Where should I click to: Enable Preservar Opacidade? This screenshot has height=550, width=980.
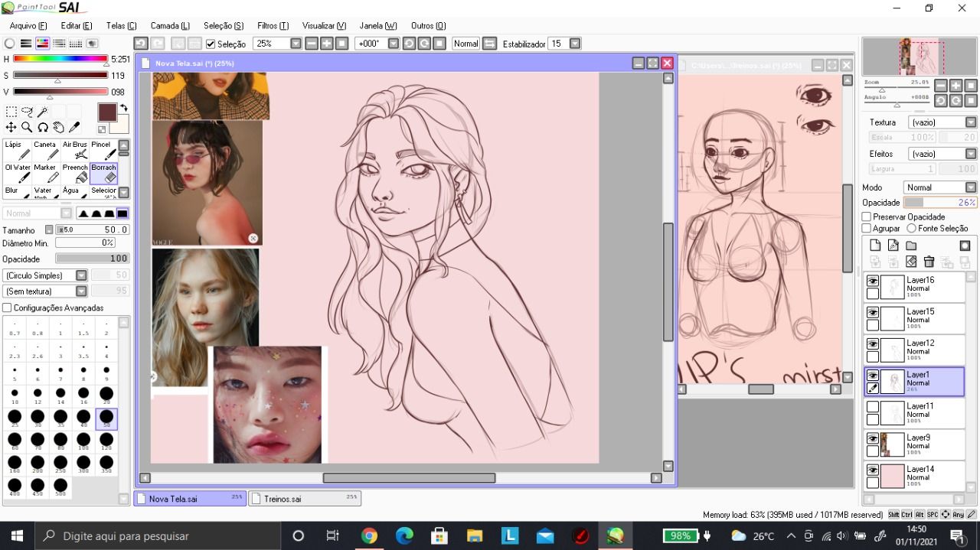click(867, 216)
